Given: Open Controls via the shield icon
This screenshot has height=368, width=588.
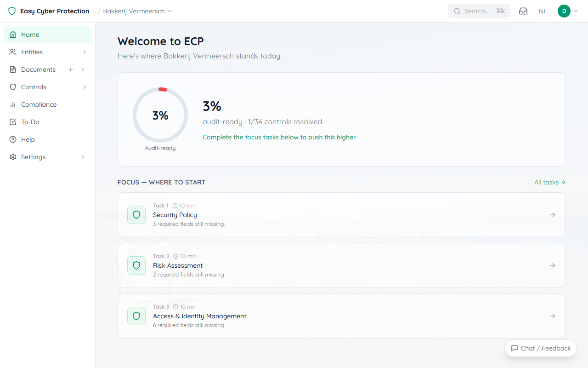Looking at the screenshot, I should pos(13,86).
